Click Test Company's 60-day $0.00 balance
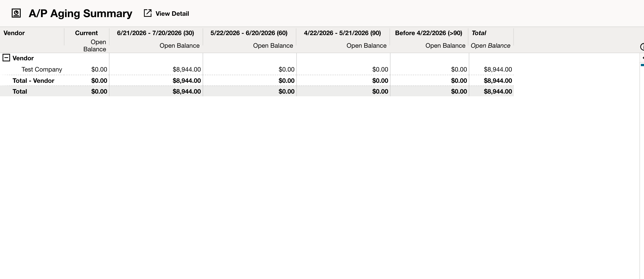The height and width of the screenshot is (279, 644). pos(286,70)
